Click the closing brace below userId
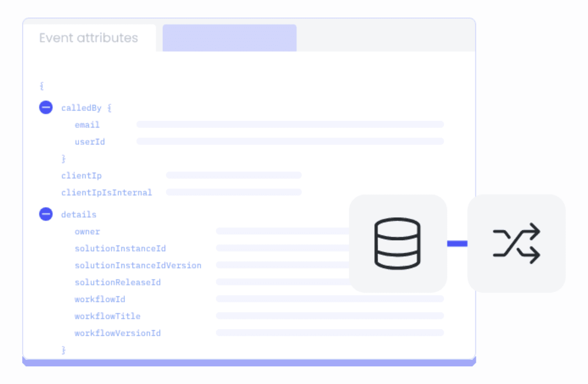Viewport: 588px width, 384px height. [64, 158]
